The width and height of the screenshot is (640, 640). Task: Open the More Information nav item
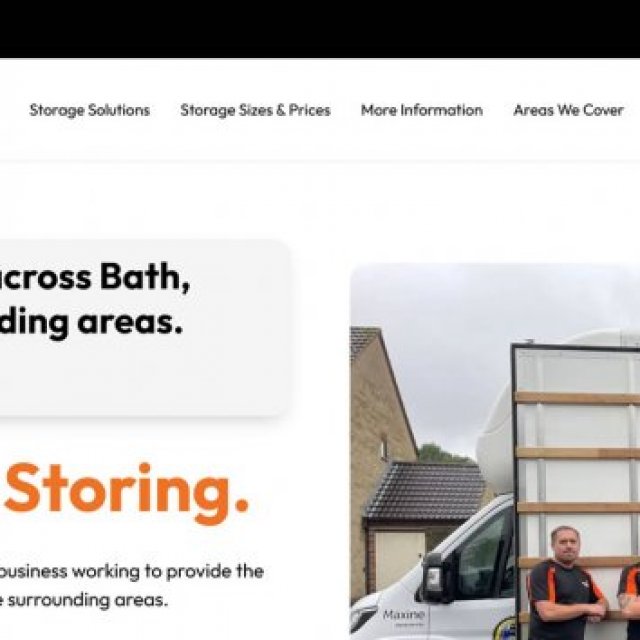tap(422, 110)
